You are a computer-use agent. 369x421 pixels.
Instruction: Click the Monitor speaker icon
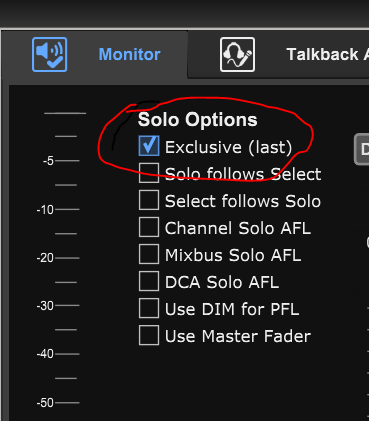pos(50,54)
